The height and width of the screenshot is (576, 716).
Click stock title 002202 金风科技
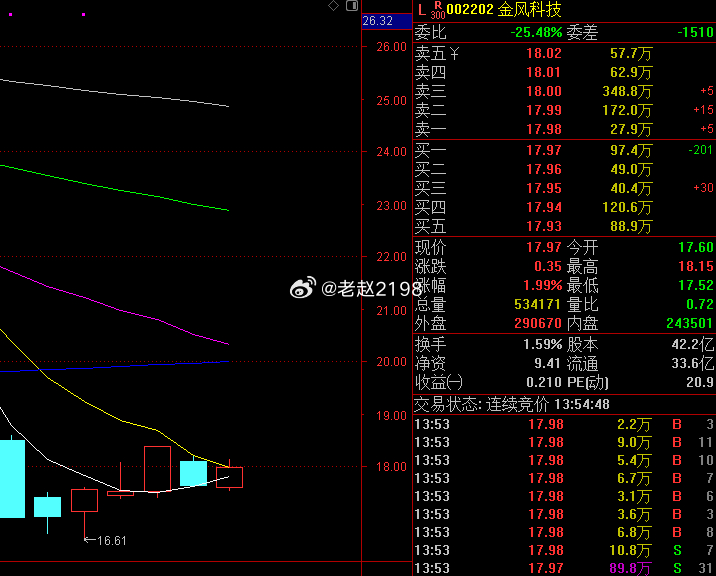(x=504, y=10)
